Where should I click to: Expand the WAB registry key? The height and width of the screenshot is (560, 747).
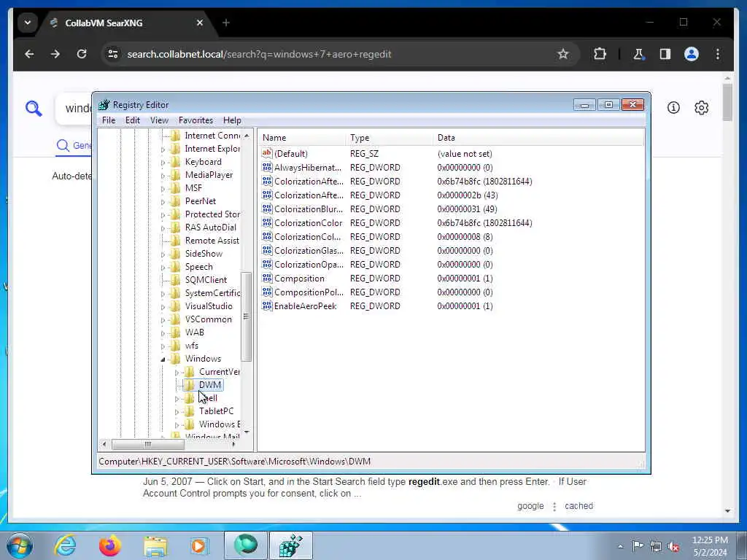pos(163,332)
